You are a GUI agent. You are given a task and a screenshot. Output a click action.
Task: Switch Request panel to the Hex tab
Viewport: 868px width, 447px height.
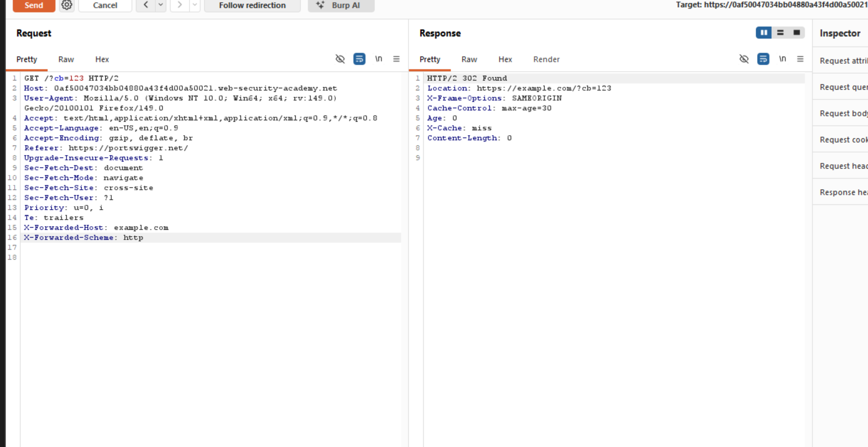coord(102,59)
